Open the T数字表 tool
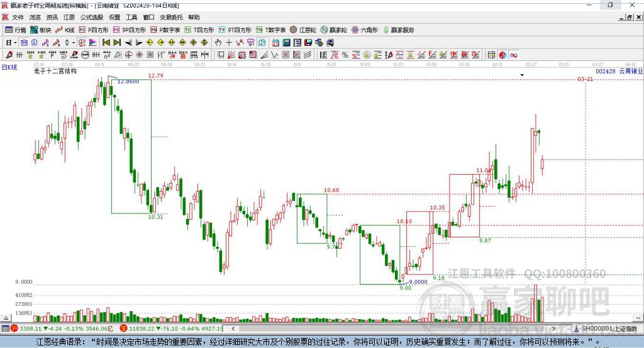Viewport: 644px width, 348px height. coord(270,30)
